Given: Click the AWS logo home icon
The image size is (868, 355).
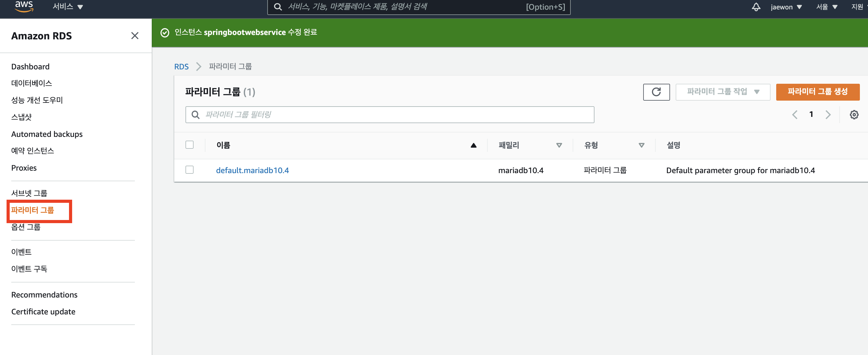Looking at the screenshot, I should [x=24, y=6].
